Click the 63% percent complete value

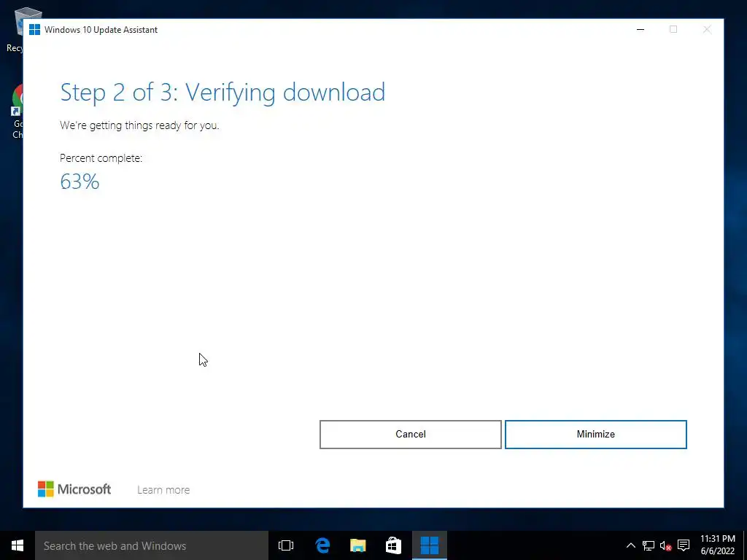tap(80, 182)
